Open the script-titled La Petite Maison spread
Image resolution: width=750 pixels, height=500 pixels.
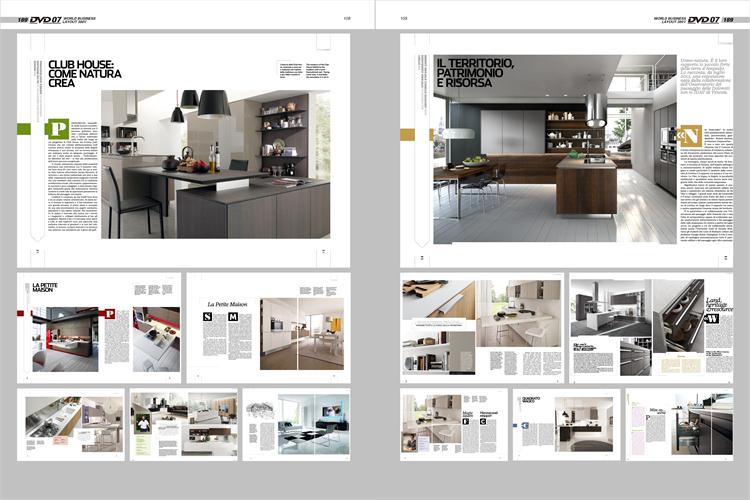pyautogui.click(x=265, y=328)
